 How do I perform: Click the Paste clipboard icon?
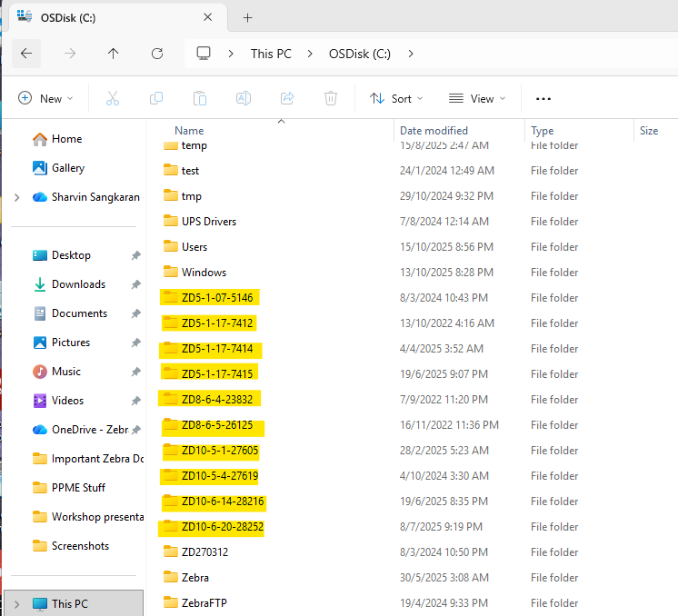pos(200,98)
